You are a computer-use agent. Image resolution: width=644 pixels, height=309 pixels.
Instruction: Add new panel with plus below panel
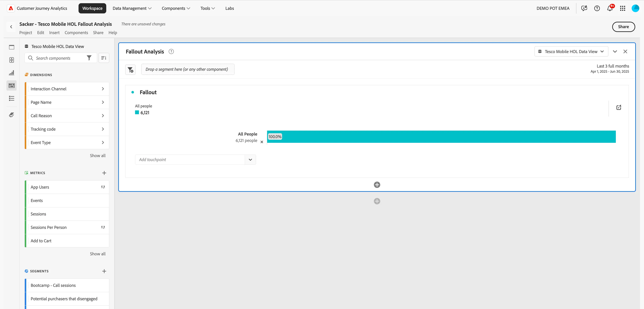pyautogui.click(x=377, y=201)
